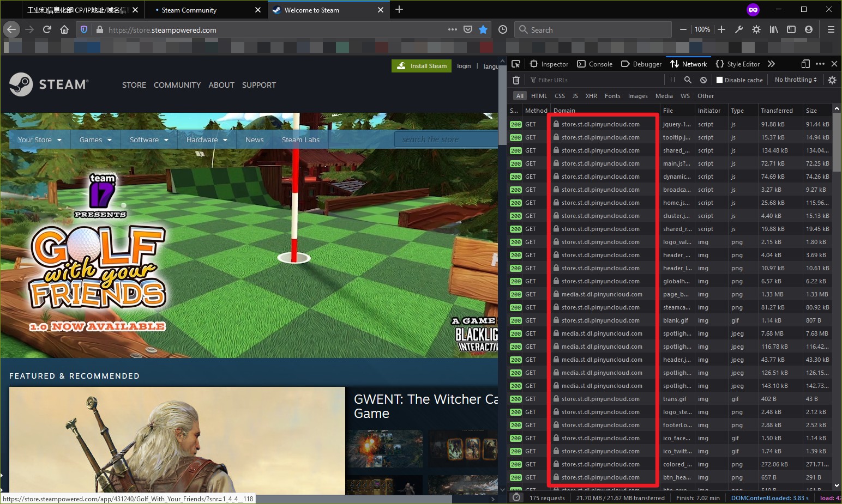This screenshot has height=504, width=842.
Task: Click the Install Steam button
Action: coord(422,66)
